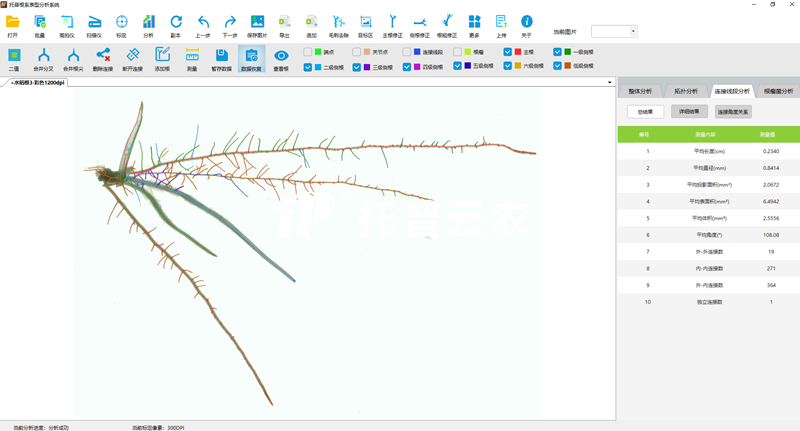Screen dimensions: 800x431
Task: Click the 分析 (Analyze) chart icon
Action: (148, 22)
